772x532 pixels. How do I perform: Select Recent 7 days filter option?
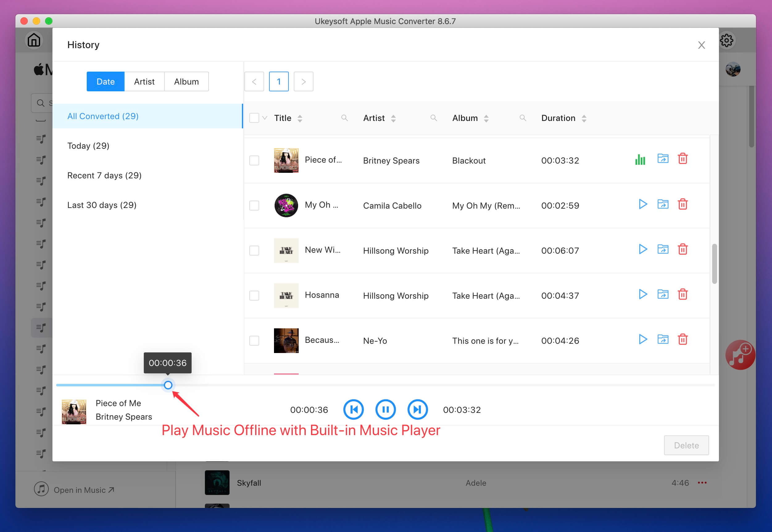click(x=104, y=175)
